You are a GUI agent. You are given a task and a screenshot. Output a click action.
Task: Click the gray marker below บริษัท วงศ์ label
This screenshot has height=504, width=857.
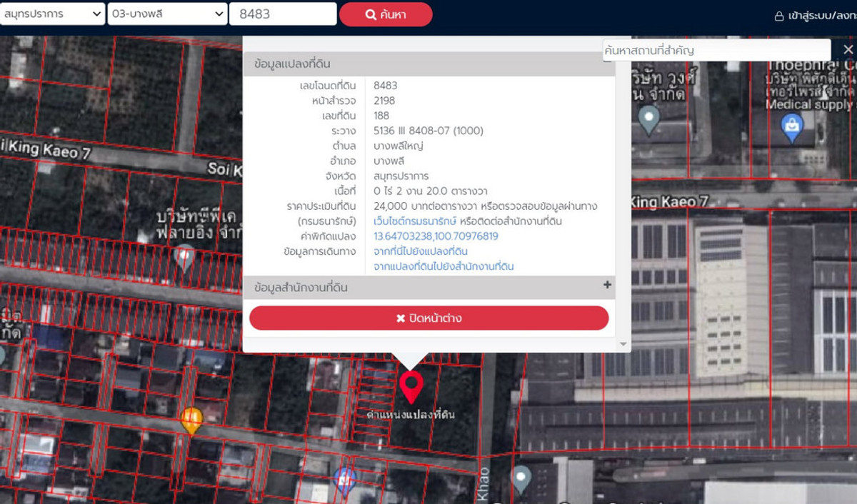[648, 119]
